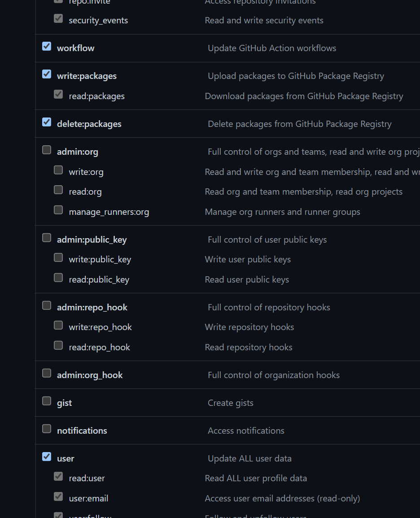Image resolution: width=420 pixels, height=518 pixels.
Task: Click the write:packages label
Action: [87, 76]
